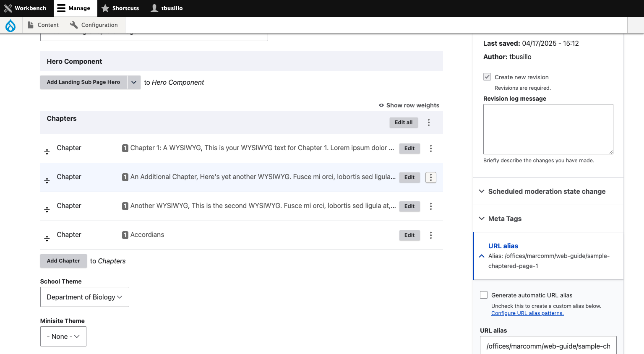Screen dimensions: 644x354
Task: Open dropdown arrow beside Add Landing Sub Page Hero
Action: 134,82
